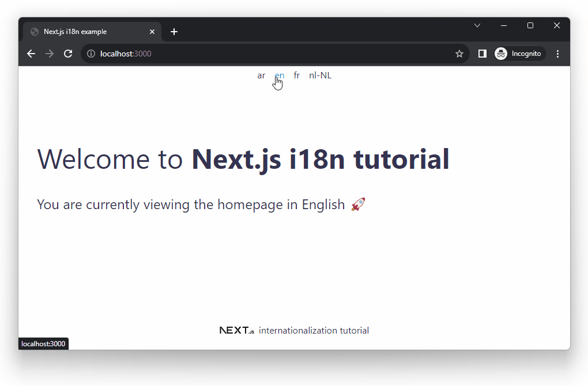Click the Next.js logo in footer
Screen dimensions: 588x386
[x=237, y=330]
